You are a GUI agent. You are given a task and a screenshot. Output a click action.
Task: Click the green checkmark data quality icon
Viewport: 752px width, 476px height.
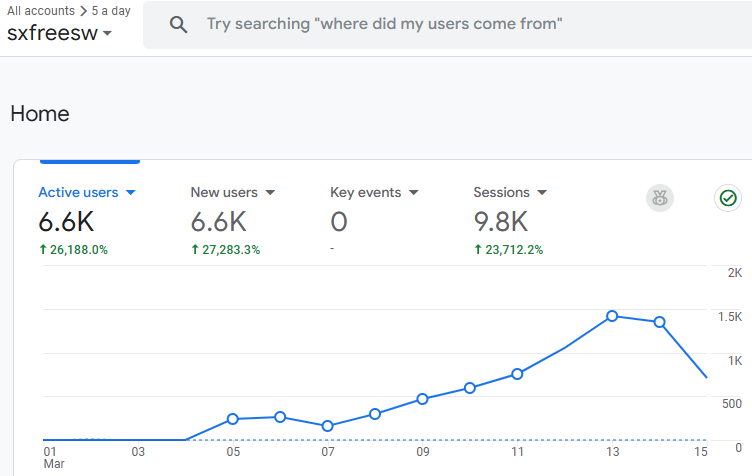pyautogui.click(x=729, y=198)
